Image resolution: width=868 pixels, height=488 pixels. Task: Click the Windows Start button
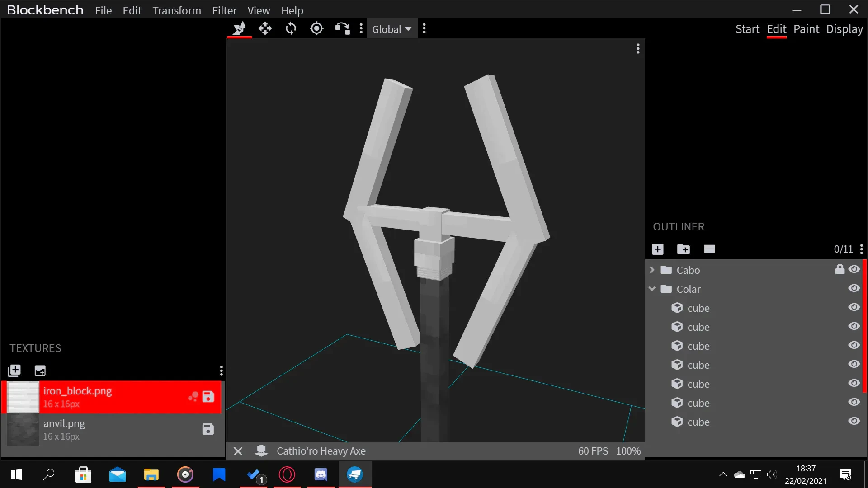click(16, 474)
